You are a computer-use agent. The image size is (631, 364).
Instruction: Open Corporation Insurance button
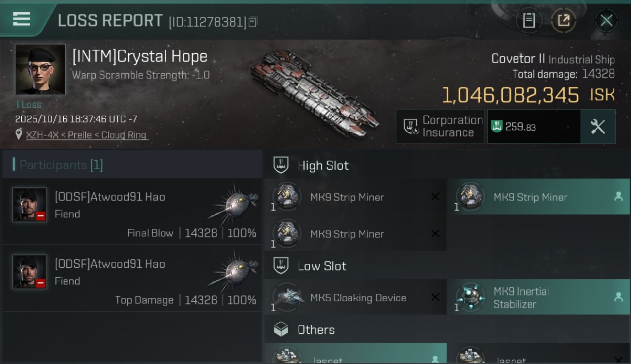tap(440, 127)
